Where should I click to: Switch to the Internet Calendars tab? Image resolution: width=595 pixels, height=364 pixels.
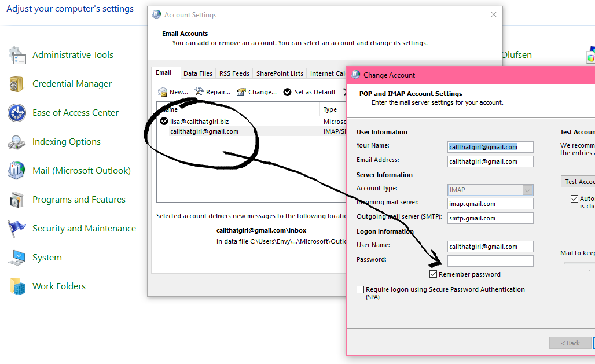[328, 73]
